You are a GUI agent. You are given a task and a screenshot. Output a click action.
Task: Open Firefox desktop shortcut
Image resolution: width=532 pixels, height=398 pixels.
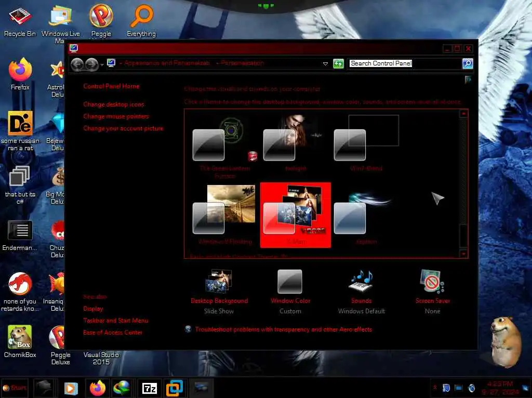20,74
